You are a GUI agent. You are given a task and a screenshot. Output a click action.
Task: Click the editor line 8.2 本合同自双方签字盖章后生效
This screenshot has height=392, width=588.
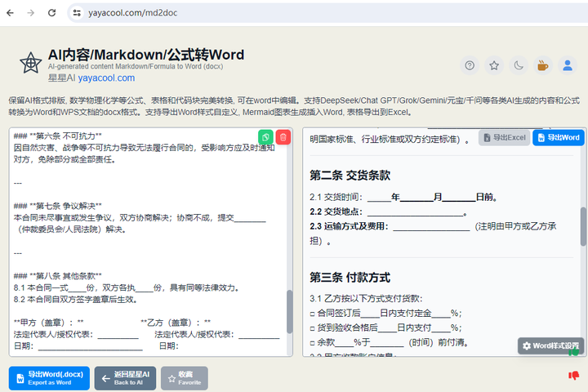point(75,300)
